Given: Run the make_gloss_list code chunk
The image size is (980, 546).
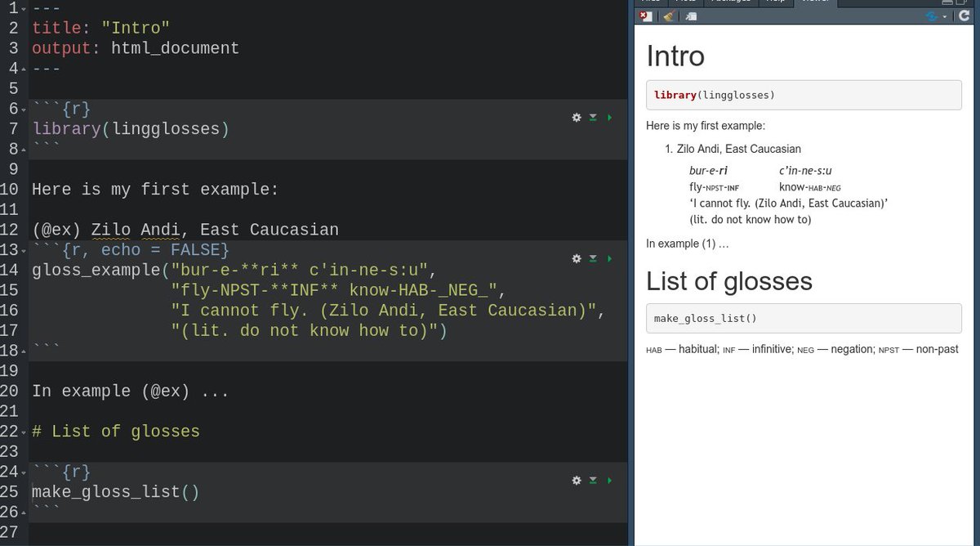Looking at the screenshot, I should [609, 481].
